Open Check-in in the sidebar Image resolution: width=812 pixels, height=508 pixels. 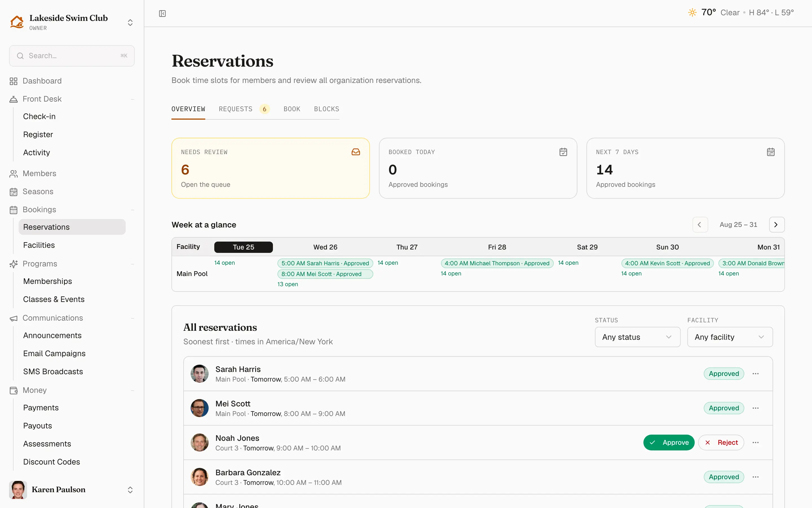coord(39,117)
